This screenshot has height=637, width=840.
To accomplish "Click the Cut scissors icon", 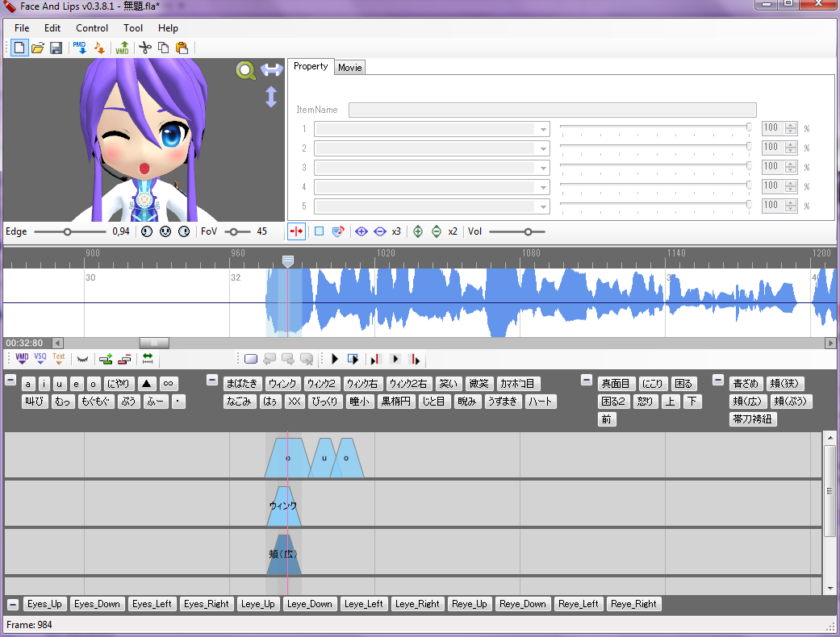I will (145, 48).
